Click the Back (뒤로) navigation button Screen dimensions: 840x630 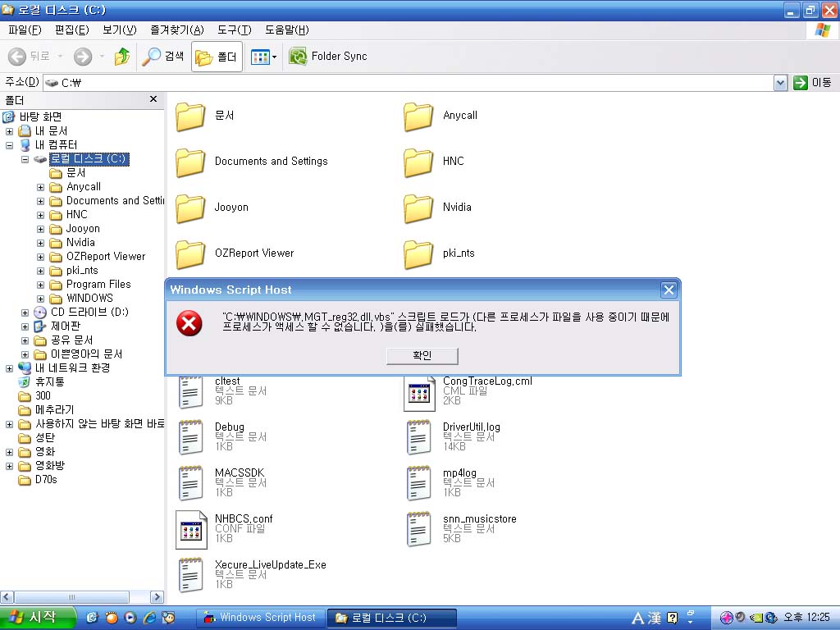29,57
